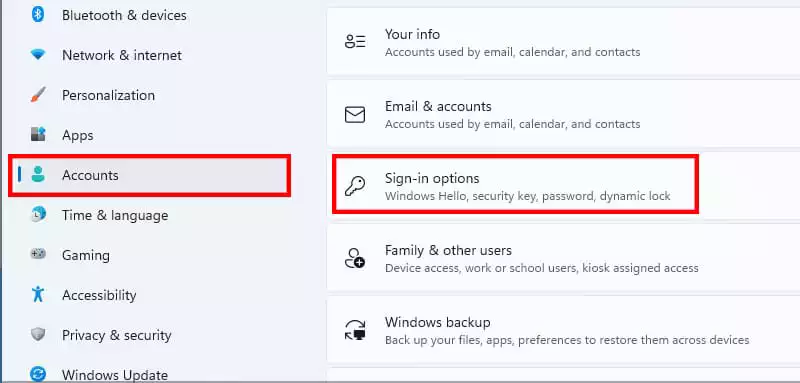Select the Network & internet label
The width and height of the screenshot is (800, 383).
122,55
